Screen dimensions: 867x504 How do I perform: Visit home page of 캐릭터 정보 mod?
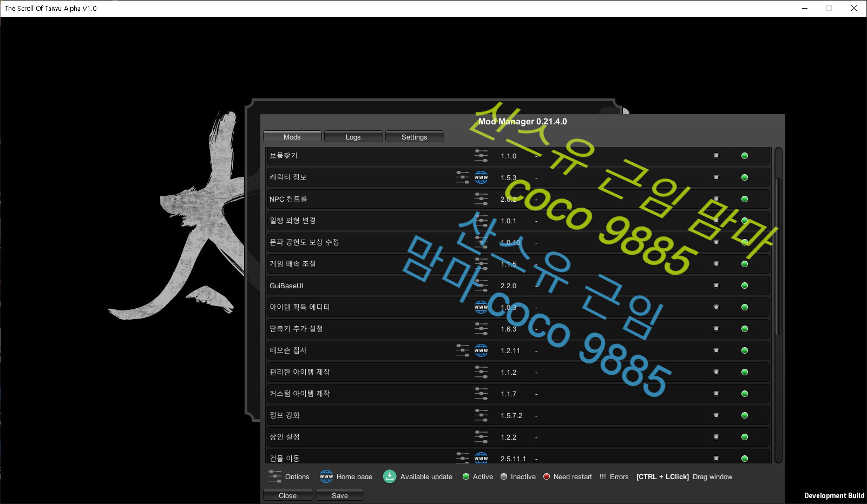481,177
